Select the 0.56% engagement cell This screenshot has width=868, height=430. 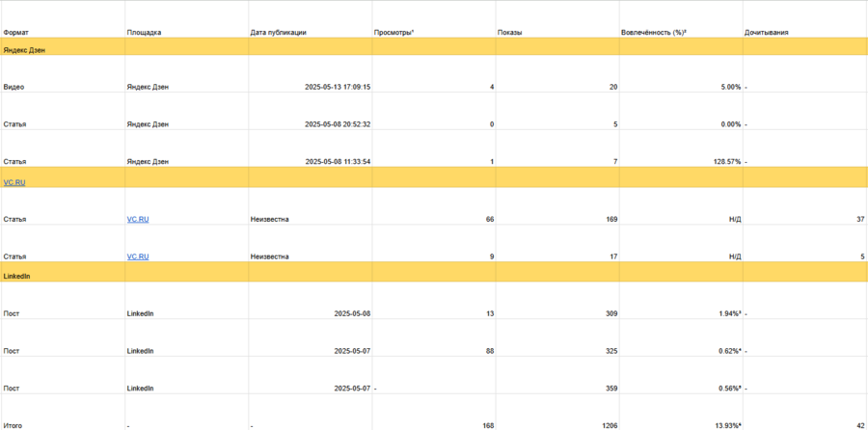(681, 375)
